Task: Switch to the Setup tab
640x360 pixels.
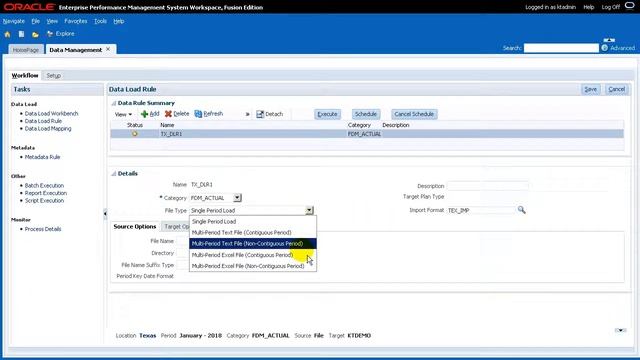Action: (53, 76)
